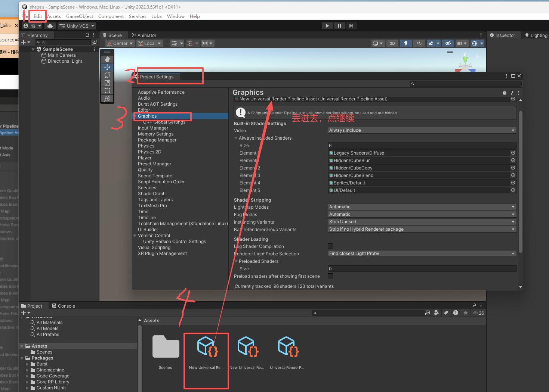Collapse Always Included Shaders list
Image resolution: width=549 pixels, height=392 pixels.
click(x=236, y=138)
